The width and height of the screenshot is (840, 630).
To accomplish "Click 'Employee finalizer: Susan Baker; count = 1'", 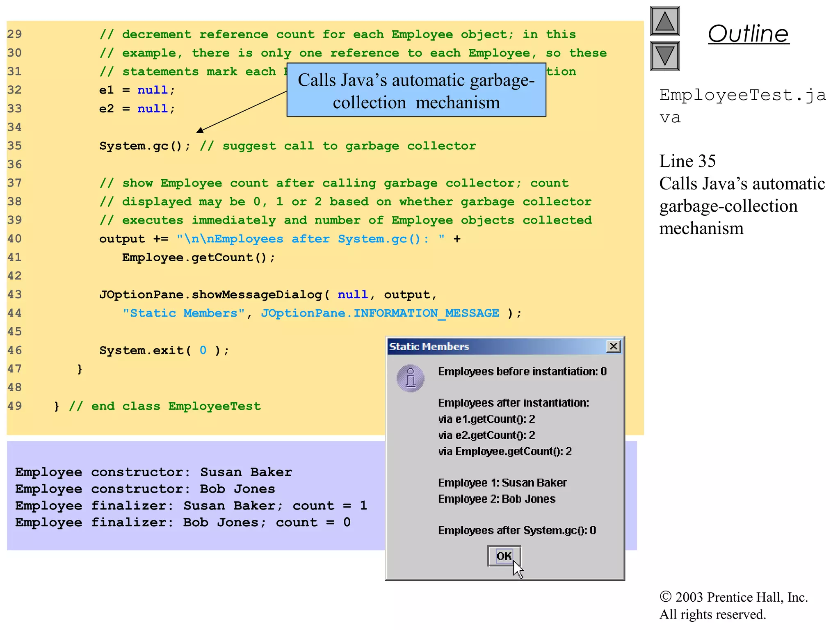I will point(191,506).
